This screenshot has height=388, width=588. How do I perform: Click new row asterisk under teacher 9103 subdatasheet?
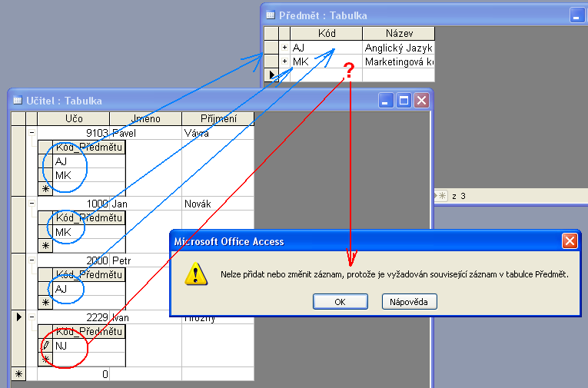pos(45,188)
